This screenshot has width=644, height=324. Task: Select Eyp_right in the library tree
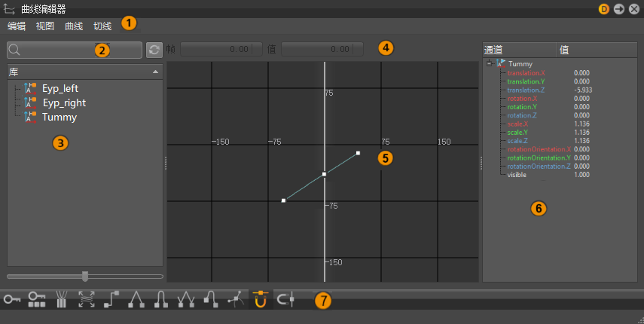(65, 102)
